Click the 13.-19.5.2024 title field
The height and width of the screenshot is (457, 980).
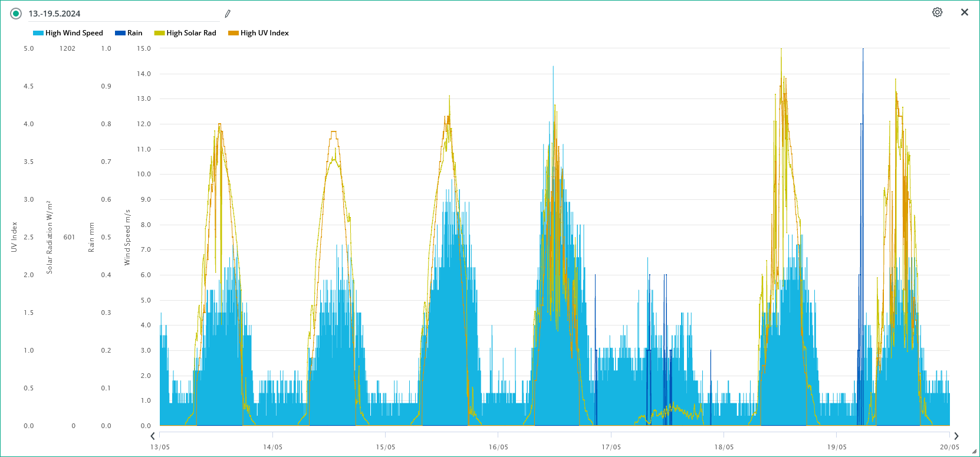[x=124, y=14]
